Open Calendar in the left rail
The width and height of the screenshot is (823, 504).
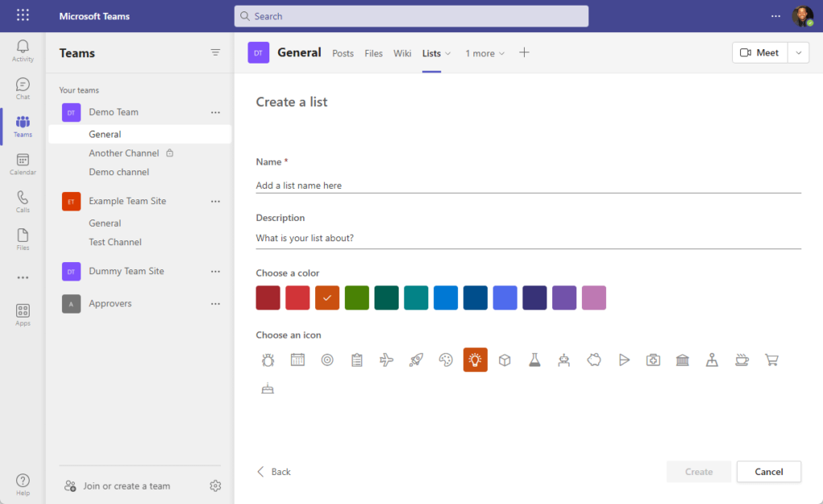tap(23, 164)
